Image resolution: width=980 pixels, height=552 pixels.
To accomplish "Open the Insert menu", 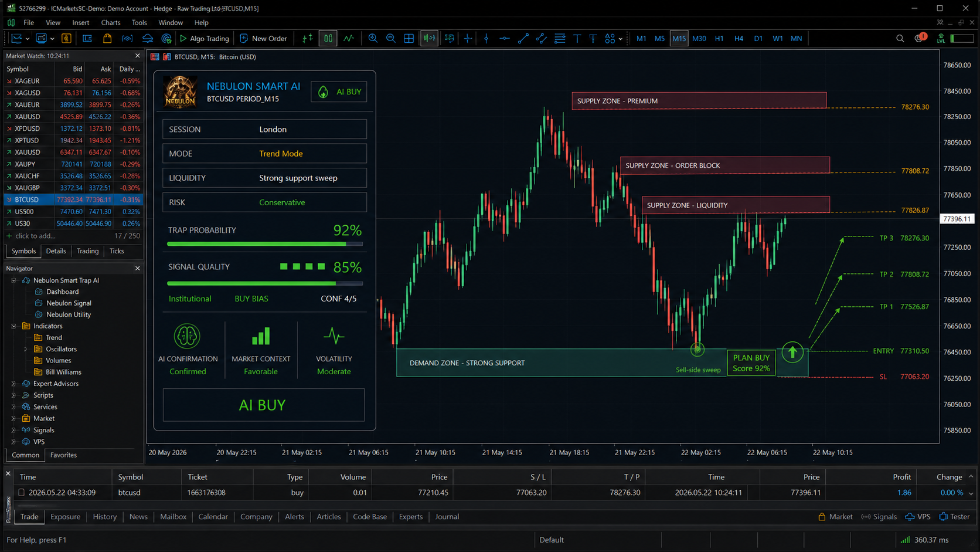I will click(x=81, y=22).
